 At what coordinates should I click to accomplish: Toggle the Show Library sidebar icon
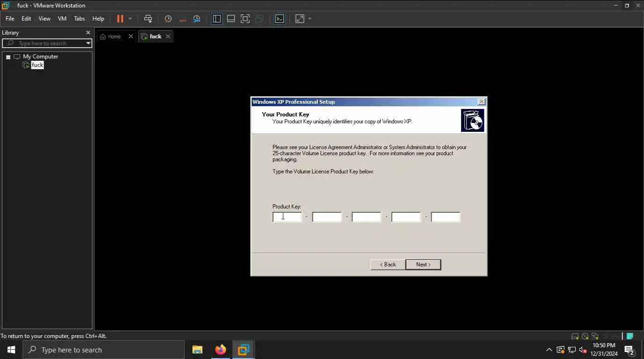click(x=217, y=19)
